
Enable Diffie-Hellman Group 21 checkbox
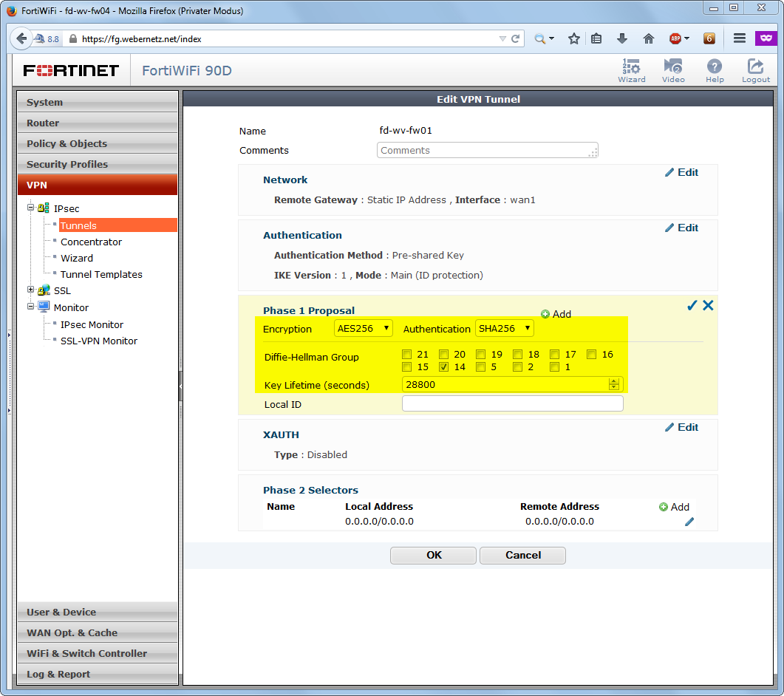[x=407, y=355]
